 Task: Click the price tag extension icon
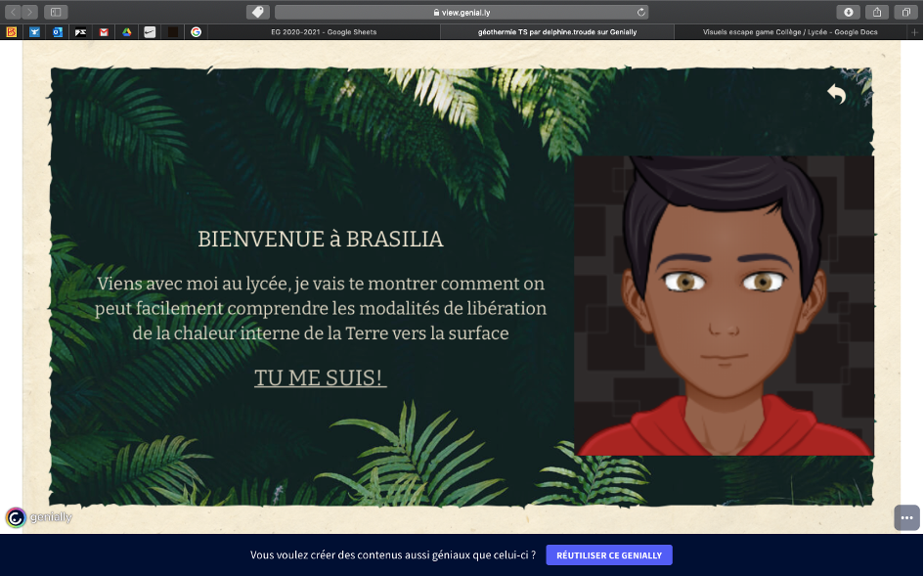point(257,12)
